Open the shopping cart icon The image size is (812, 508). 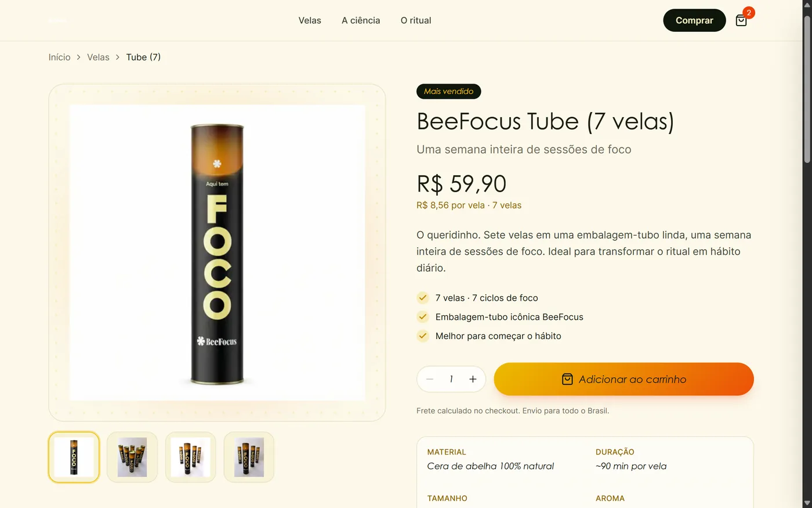click(741, 21)
